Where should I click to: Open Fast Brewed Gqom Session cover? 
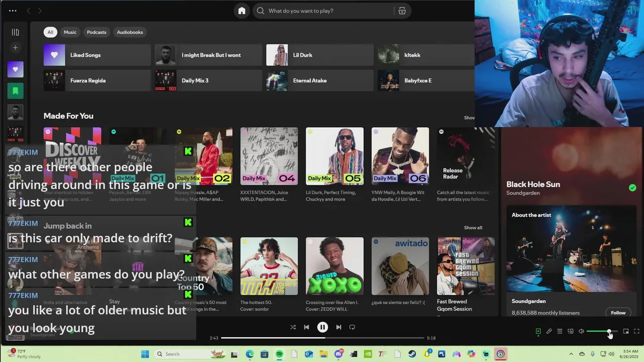point(466,266)
